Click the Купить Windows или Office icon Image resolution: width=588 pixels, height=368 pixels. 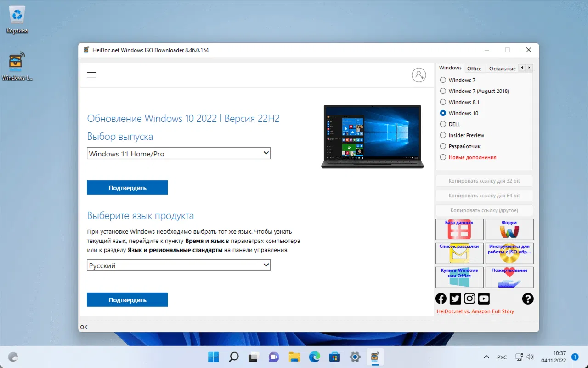point(459,277)
